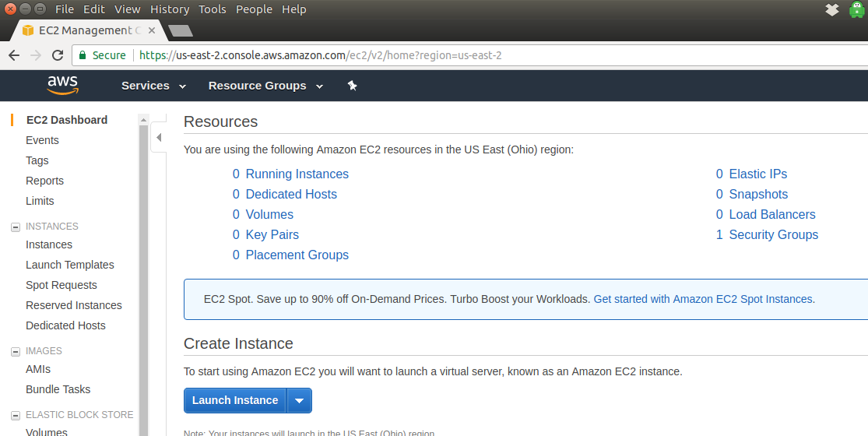Open the File menu
Screen dimensions: 868x436
point(64,9)
